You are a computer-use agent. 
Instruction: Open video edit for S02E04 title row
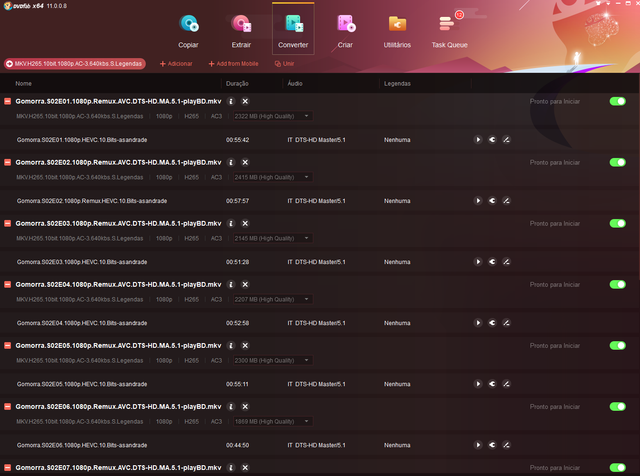[506, 323]
